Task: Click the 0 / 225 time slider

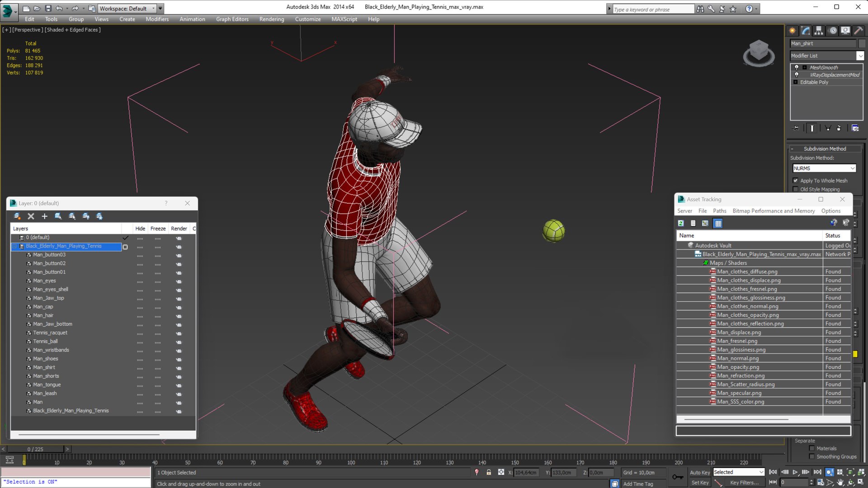Action: [x=35, y=449]
